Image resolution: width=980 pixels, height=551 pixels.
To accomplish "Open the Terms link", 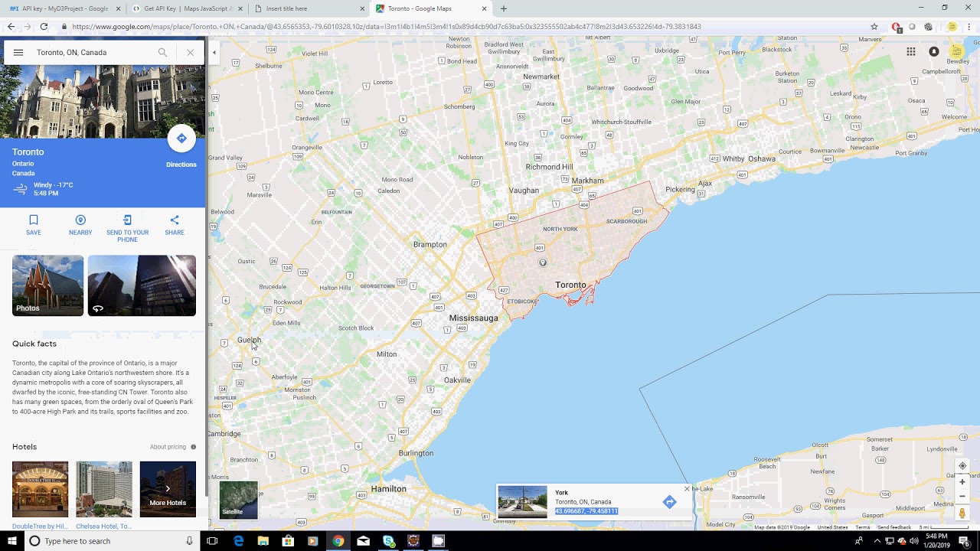I will [x=863, y=527].
